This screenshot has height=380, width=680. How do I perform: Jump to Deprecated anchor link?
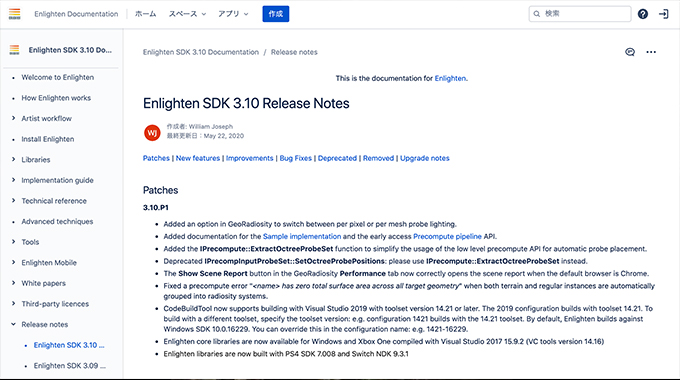click(337, 158)
